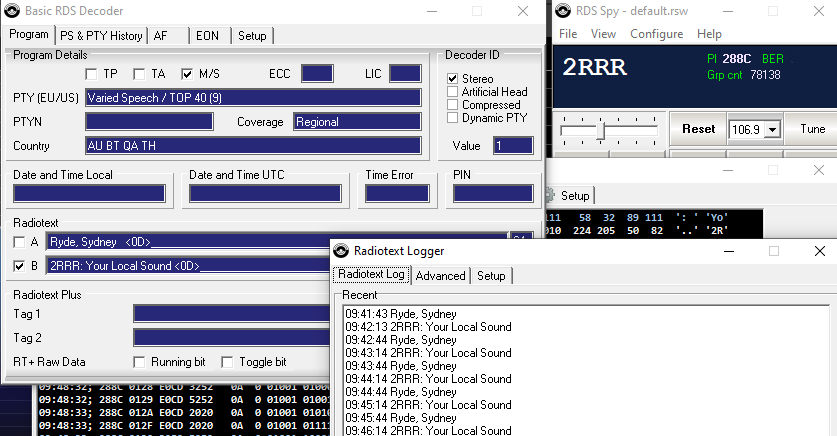
Task: Open the File menu in RDS Spy
Action: click(x=568, y=34)
